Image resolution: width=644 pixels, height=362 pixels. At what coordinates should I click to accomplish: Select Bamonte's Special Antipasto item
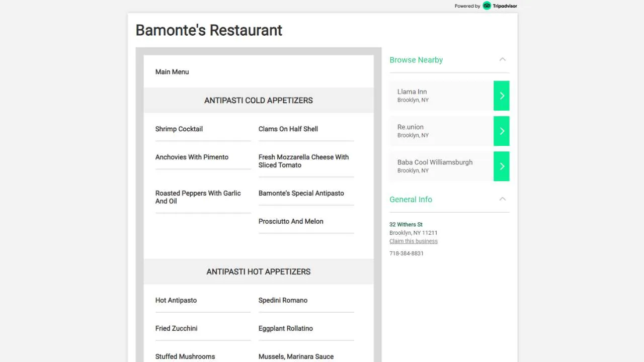pos(301,194)
